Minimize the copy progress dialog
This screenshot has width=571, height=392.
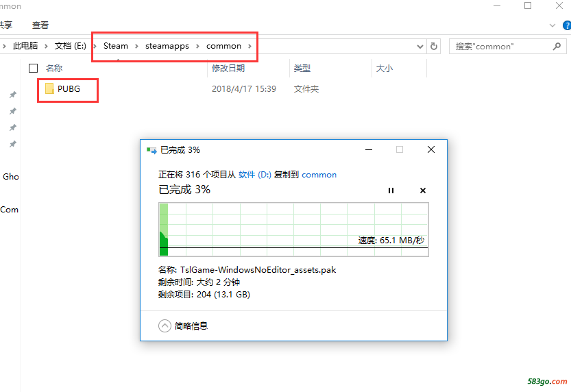(x=369, y=149)
